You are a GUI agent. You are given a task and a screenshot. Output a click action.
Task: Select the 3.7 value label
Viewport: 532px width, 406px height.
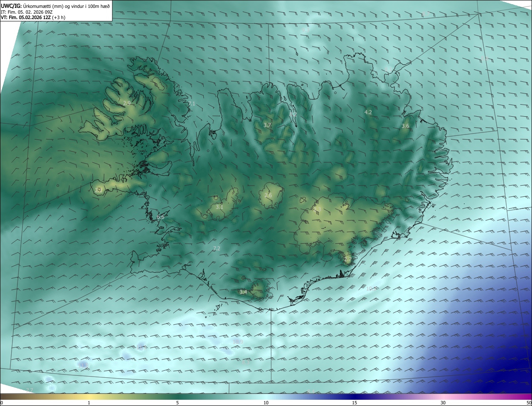[x=267, y=125]
